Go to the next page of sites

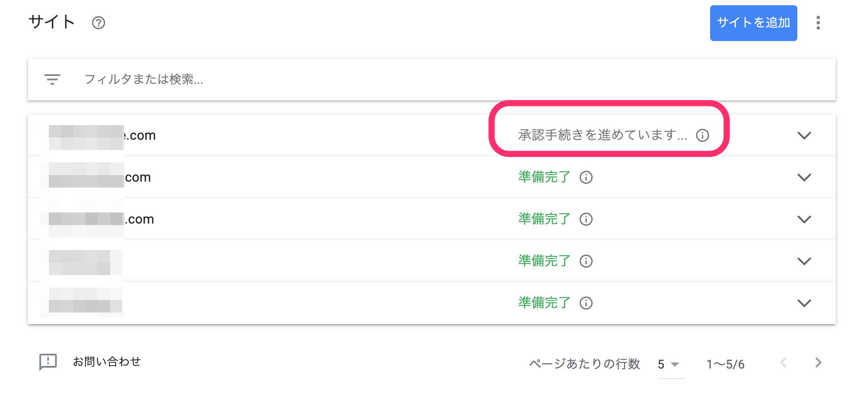click(818, 362)
